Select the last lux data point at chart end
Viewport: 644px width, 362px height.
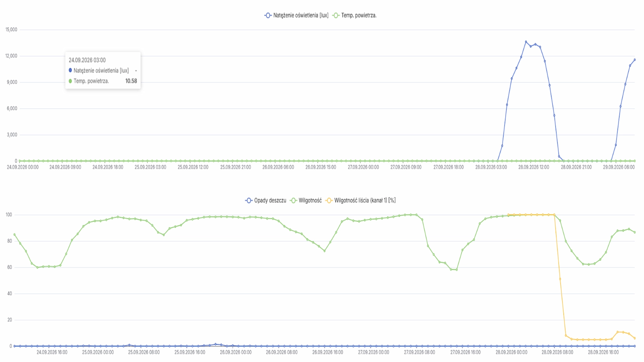point(635,60)
